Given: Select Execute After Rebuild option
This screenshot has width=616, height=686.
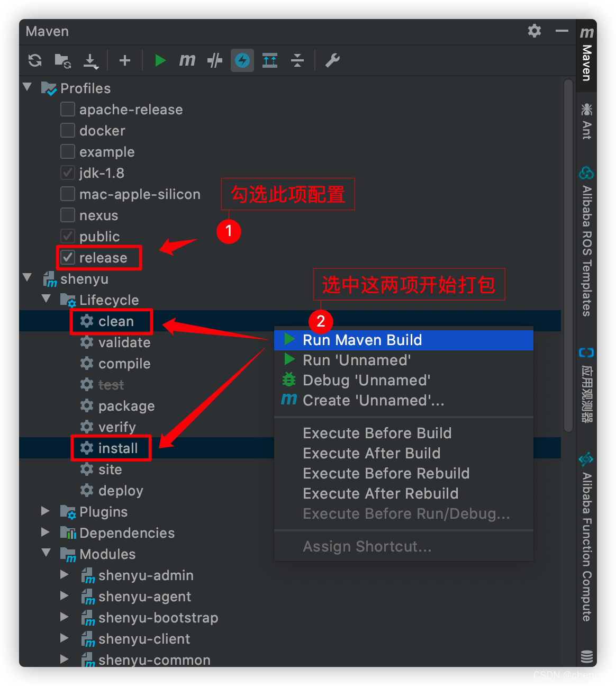Looking at the screenshot, I should click(404, 493).
